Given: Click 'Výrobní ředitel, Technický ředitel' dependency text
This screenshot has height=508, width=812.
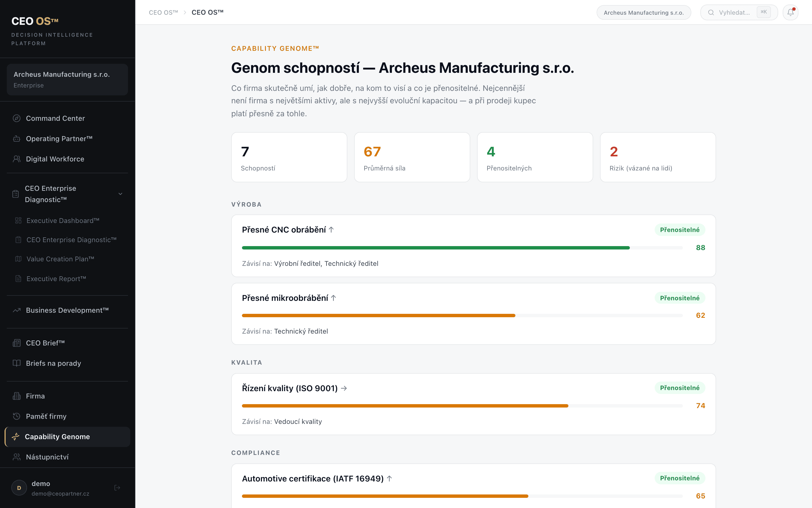Looking at the screenshot, I should pos(326,264).
